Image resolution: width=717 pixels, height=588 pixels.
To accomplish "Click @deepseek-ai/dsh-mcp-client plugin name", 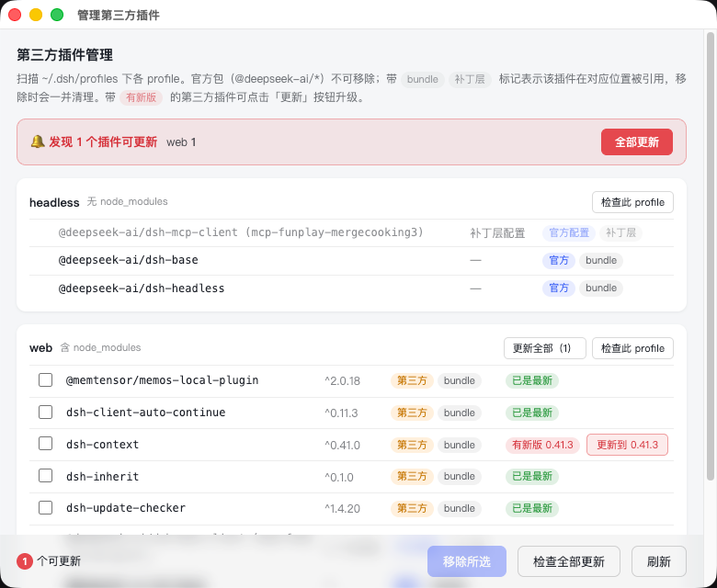I will [x=241, y=232].
